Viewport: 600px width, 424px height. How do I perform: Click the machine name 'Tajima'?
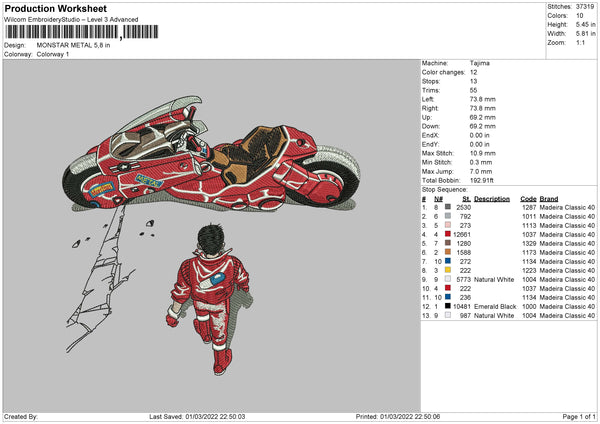click(x=480, y=63)
